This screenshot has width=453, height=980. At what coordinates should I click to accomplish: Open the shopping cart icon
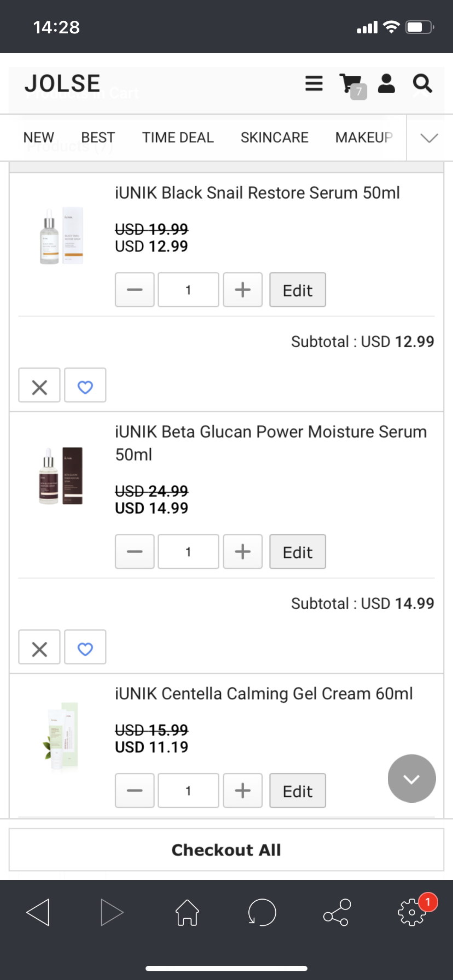point(351,85)
